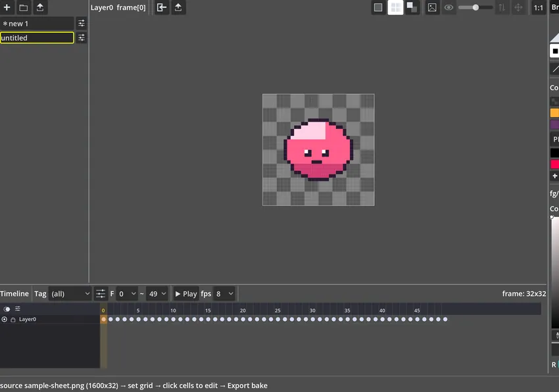The width and height of the screenshot is (559, 392).
Task: Click the frame 5 marker on timeline ruler
Action: coord(138,310)
